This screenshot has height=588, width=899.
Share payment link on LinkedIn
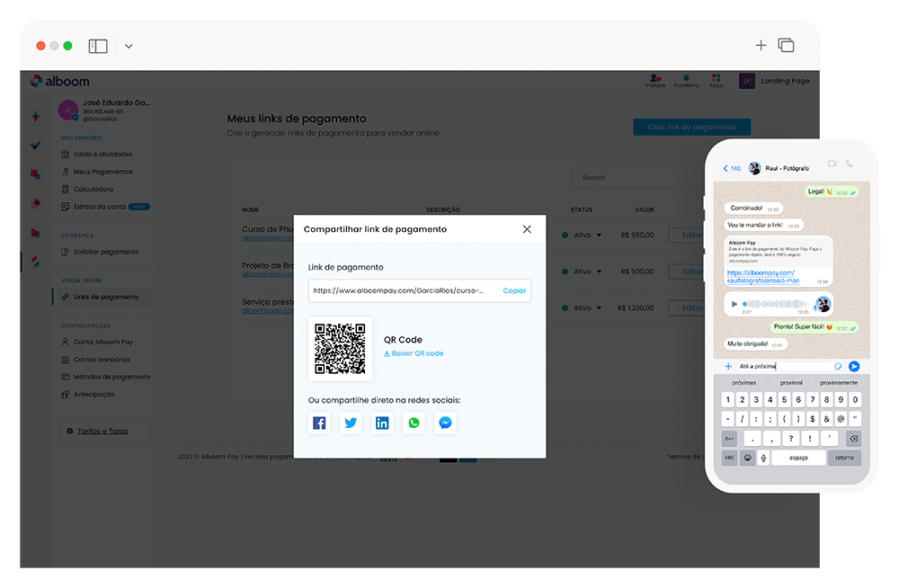tap(382, 423)
